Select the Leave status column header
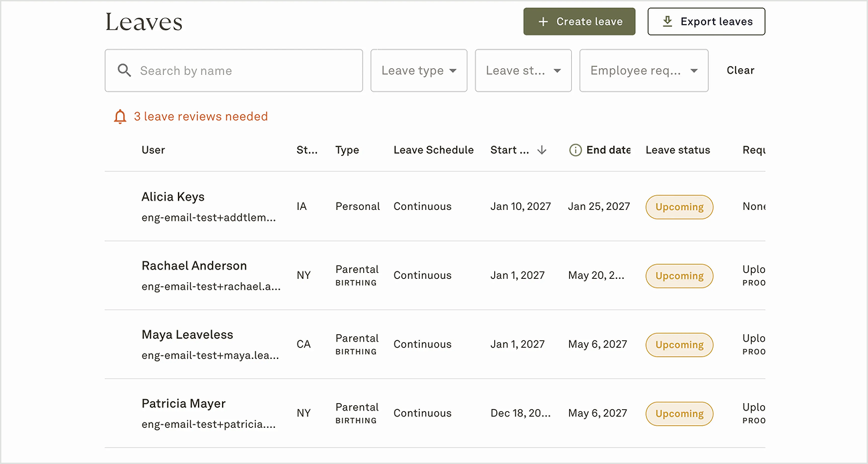The width and height of the screenshot is (868, 464). click(677, 150)
